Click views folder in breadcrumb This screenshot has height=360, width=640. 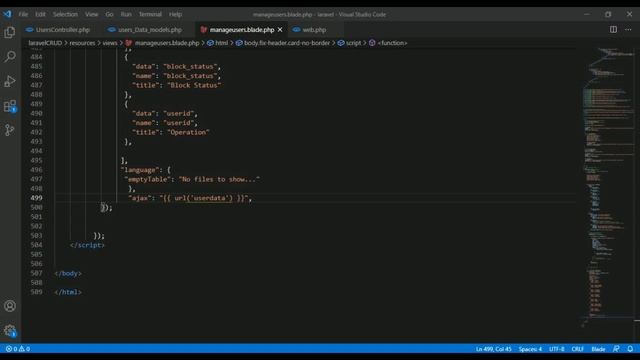click(x=110, y=43)
